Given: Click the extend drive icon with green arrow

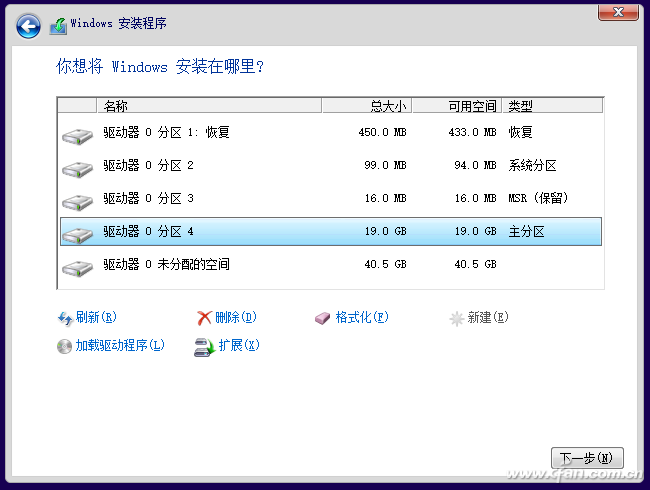Looking at the screenshot, I should point(204,347).
